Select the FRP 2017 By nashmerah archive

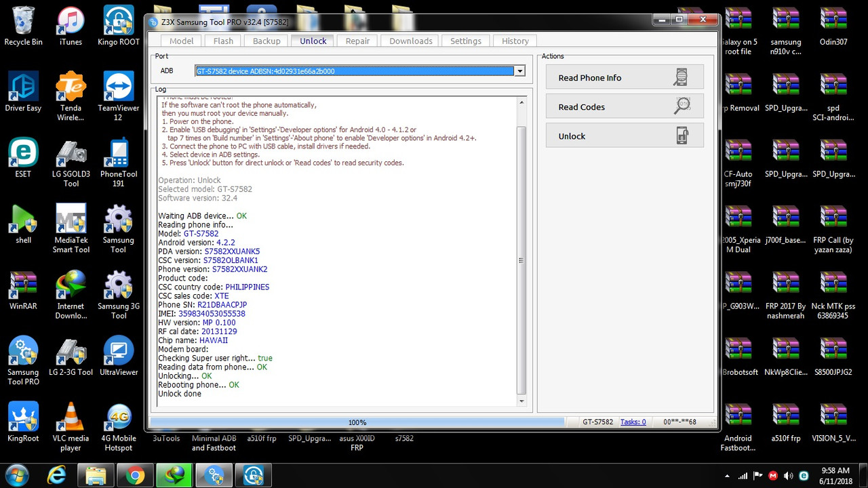[786, 295]
